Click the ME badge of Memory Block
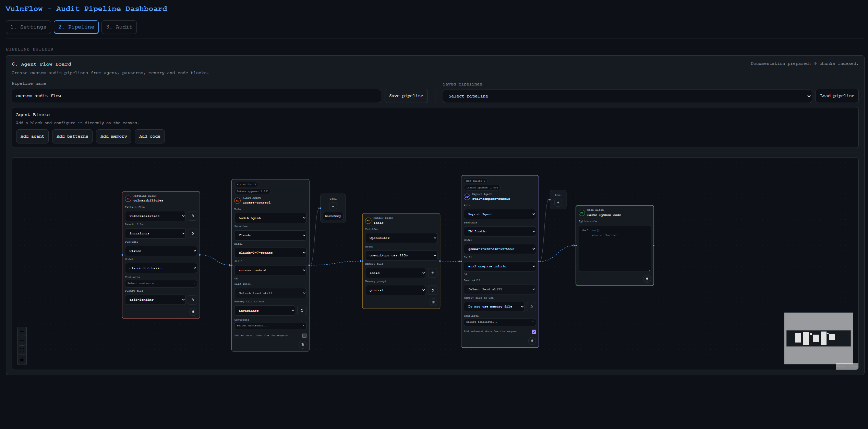This screenshot has width=868, height=429. (x=368, y=220)
